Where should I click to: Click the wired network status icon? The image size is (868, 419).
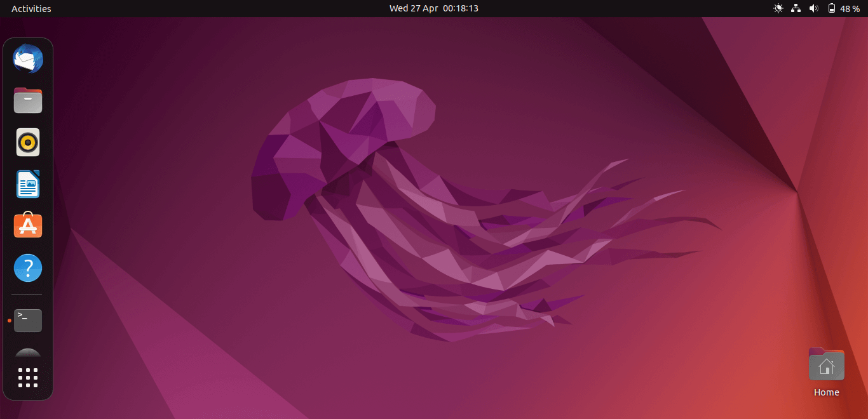pos(796,8)
